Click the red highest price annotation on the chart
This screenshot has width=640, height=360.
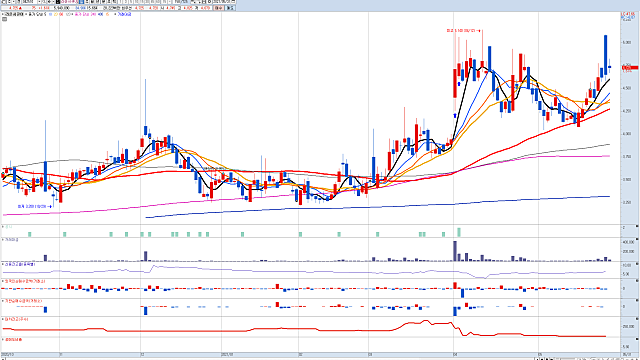pos(463,31)
